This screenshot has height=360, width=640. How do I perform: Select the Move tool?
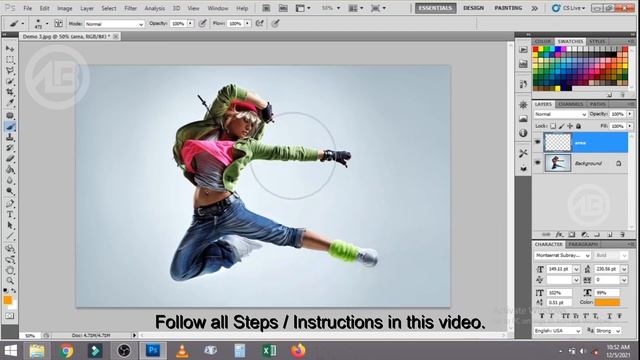click(10, 49)
